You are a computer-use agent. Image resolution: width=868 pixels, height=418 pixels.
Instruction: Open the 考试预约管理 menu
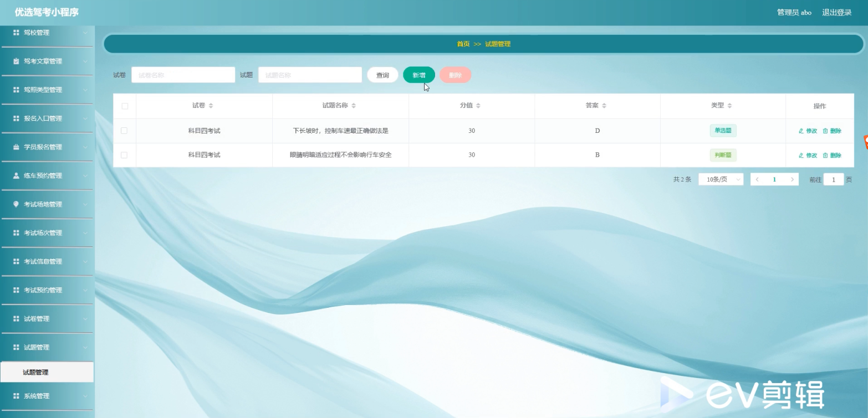point(47,290)
